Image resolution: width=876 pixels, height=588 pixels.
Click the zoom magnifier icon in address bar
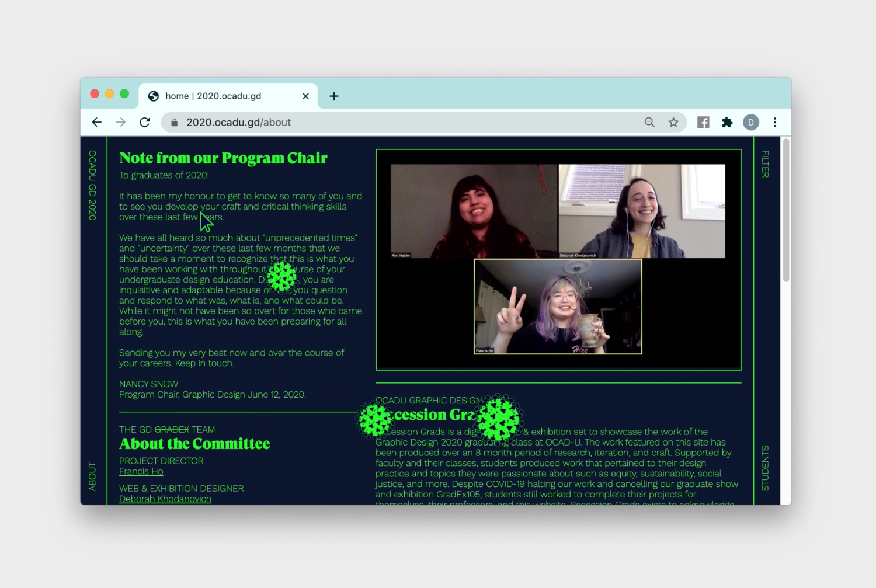(649, 122)
